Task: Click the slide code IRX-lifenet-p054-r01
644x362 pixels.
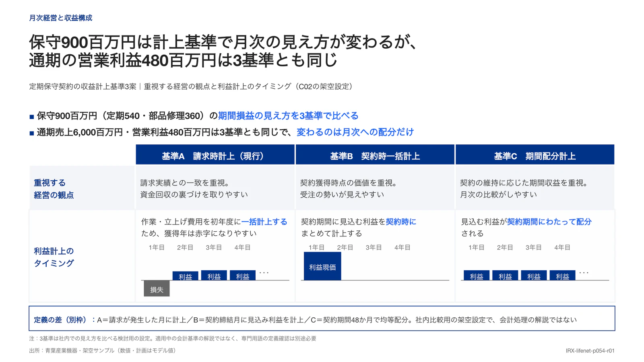Action: coord(590,351)
